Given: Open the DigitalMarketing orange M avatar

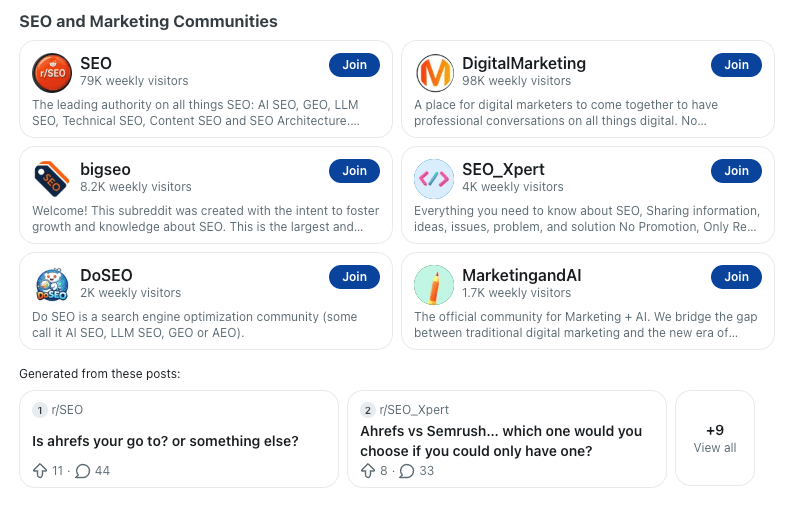Looking at the screenshot, I should coord(434,73).
